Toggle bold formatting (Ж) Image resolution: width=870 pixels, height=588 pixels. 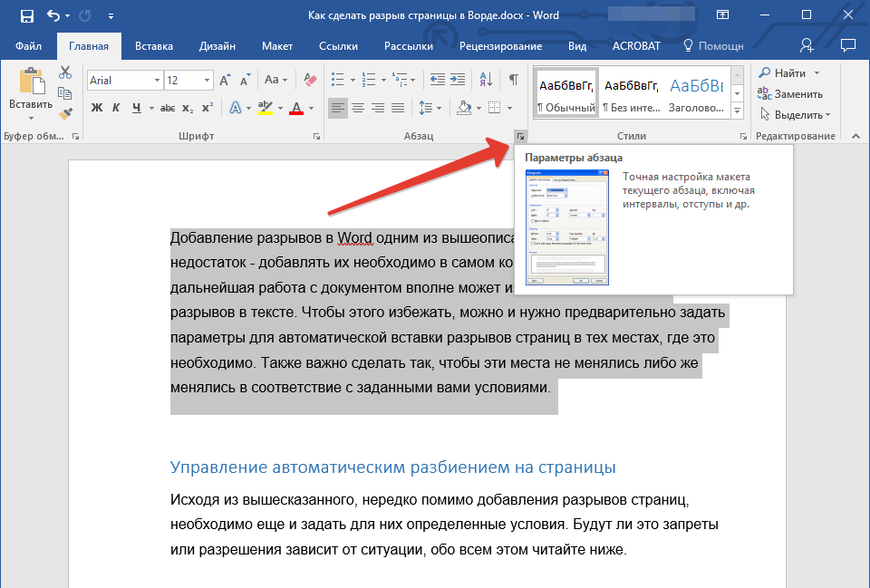(97, 109)
